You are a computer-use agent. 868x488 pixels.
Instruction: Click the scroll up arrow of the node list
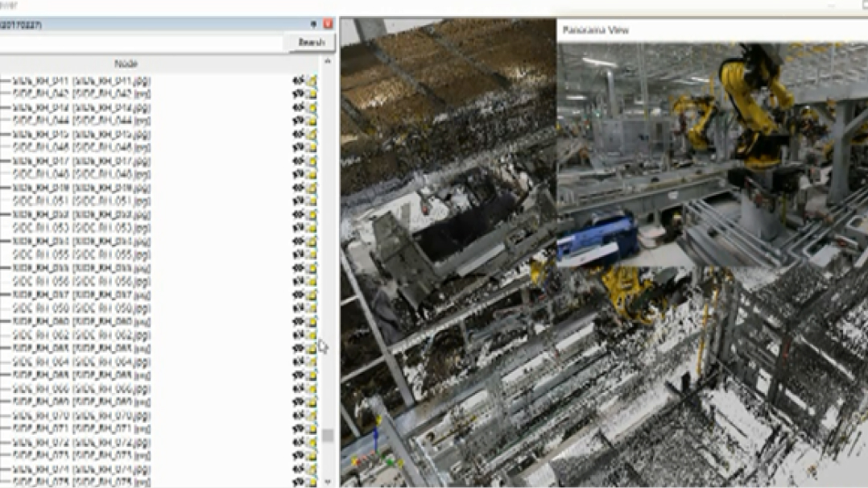[x=328, y=62]
